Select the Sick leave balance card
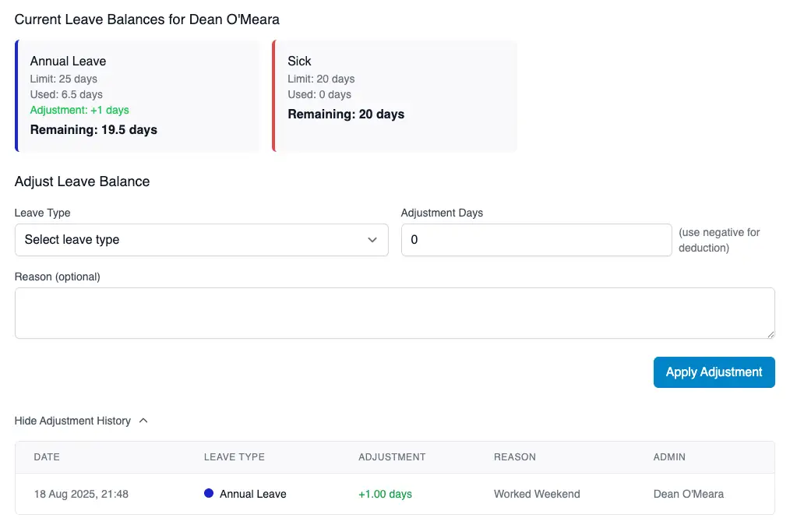 click(x=394, y=97)
